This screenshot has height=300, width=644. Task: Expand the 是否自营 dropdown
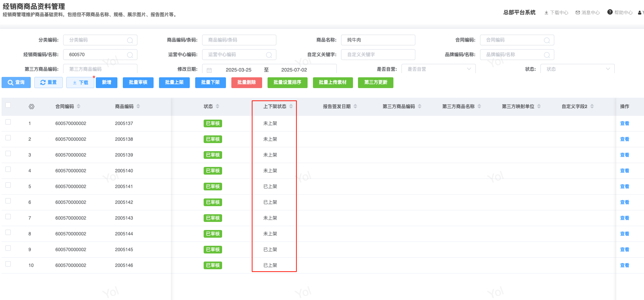468,69
